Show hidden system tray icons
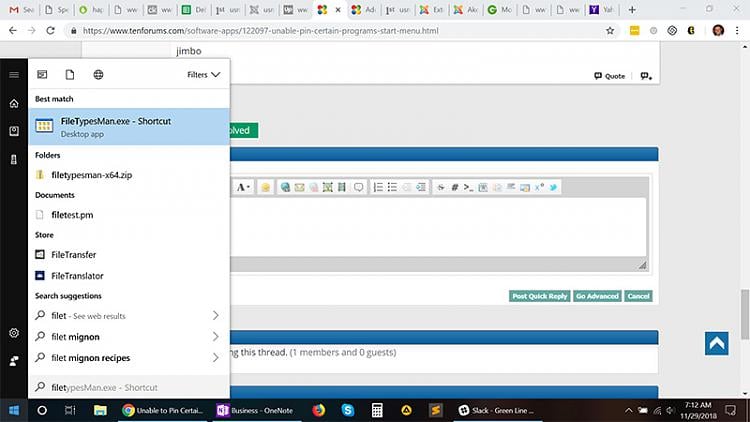The width and height of the screenshot is (750, 422). pos(629,410)
